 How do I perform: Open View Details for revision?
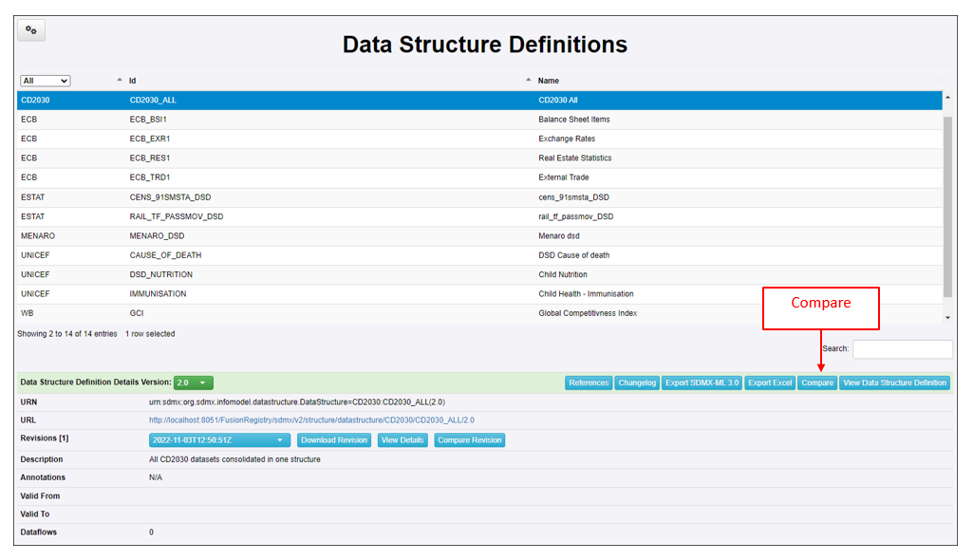(x=402, y=440)
